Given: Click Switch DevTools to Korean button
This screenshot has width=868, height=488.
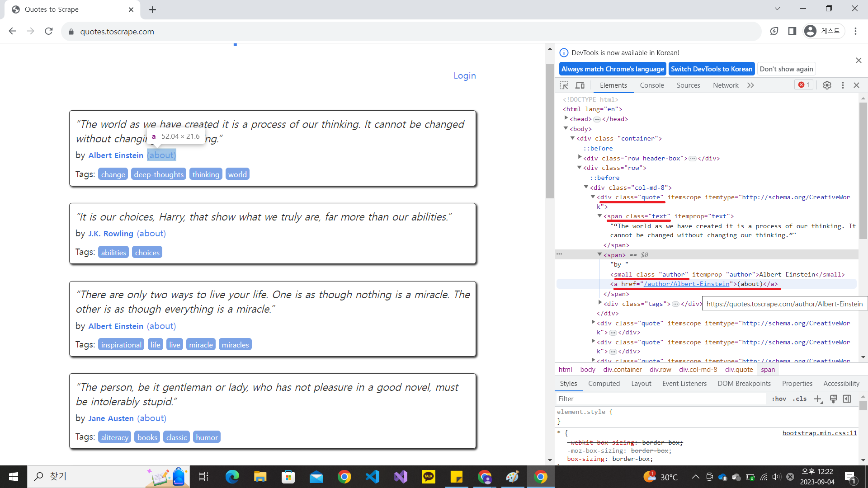Looking at the screenshot, I should click(x=712, y=69).
